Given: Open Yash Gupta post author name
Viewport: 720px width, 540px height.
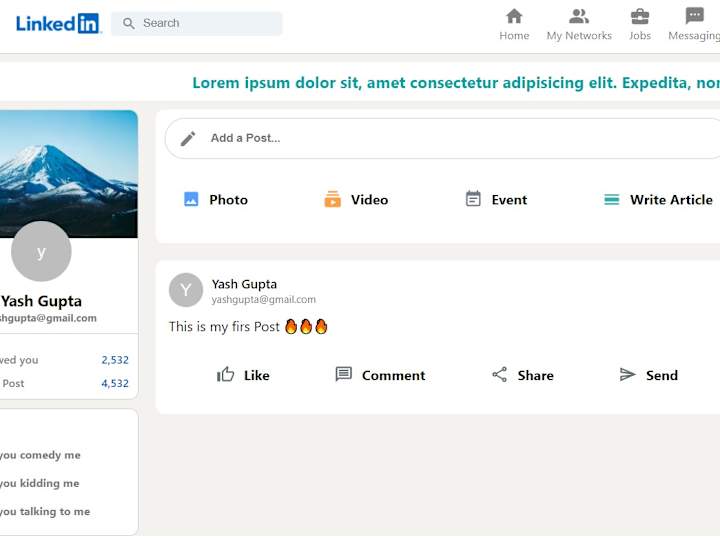Looking at the screenshot, I should coord(244,284).
